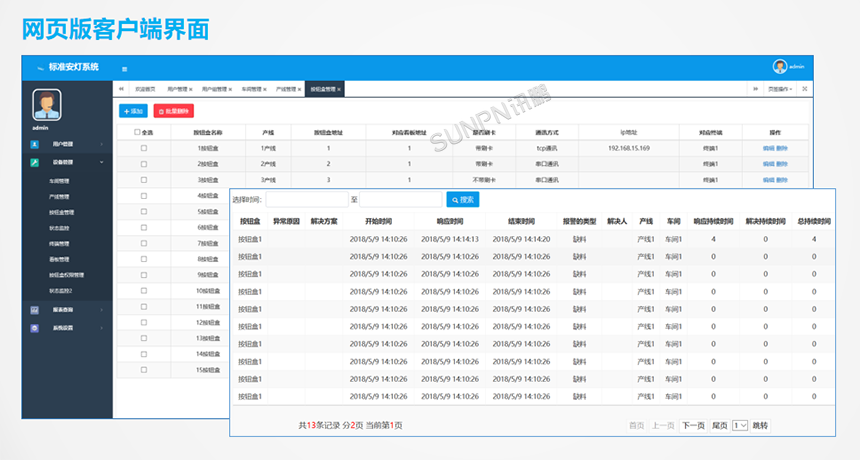Open 看板管理 in the sidebar submenu
860x460 pixels.
point(59,259)
